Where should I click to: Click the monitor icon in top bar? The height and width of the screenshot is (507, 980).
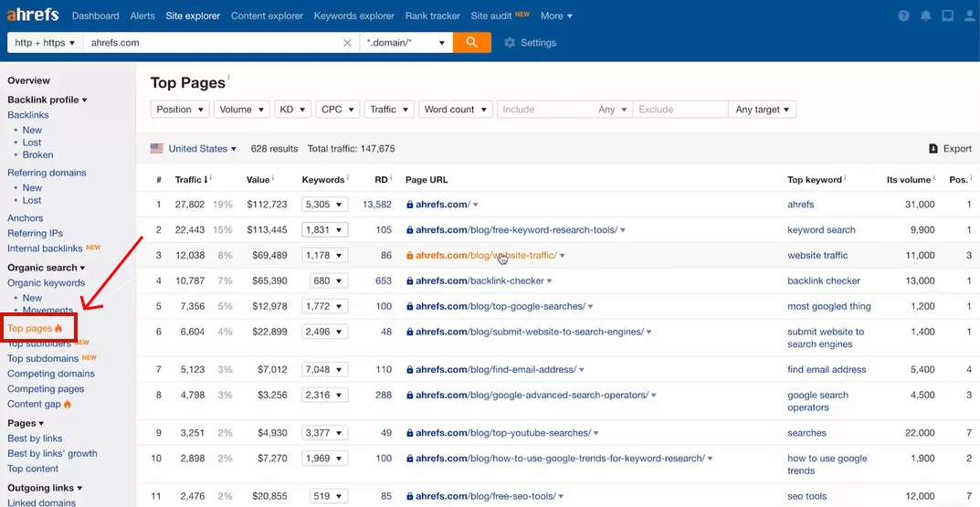[947, 16]
